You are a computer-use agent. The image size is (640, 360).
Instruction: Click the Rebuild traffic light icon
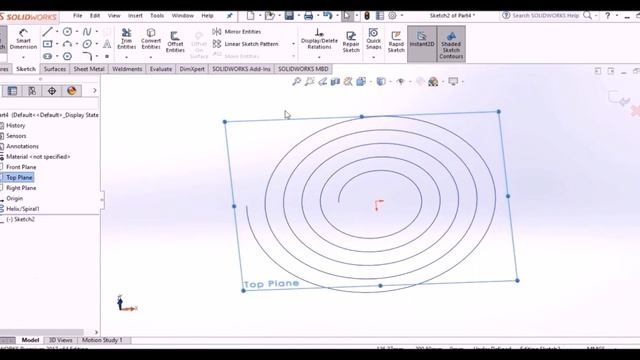pos(367,16)
